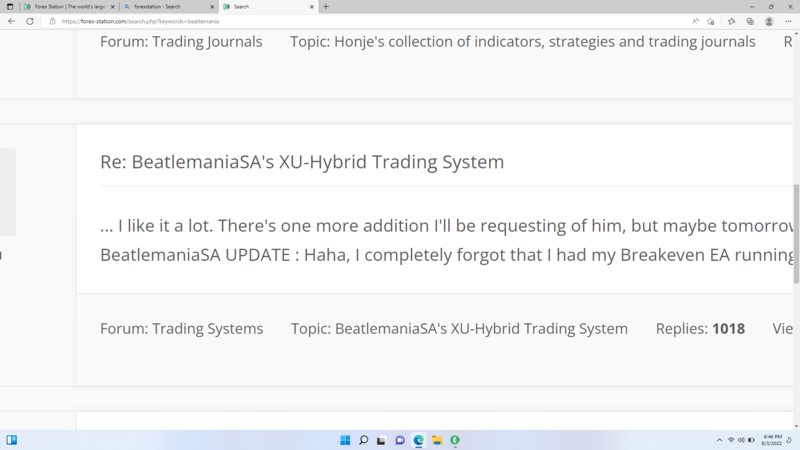Open taskbar Search
800x450 pixels.
pos(363,440)
